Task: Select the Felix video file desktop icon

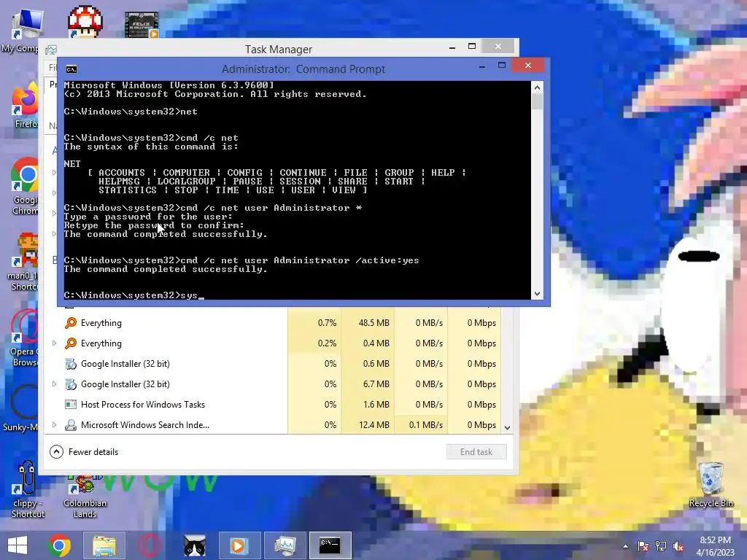Action: click(x=142, y=25)
